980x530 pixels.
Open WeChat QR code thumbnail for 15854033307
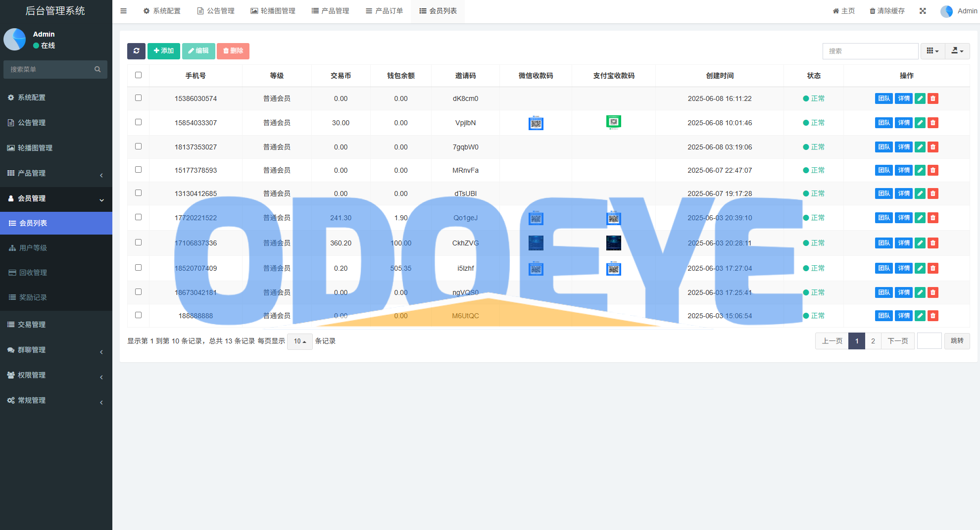tap(536, 123)
